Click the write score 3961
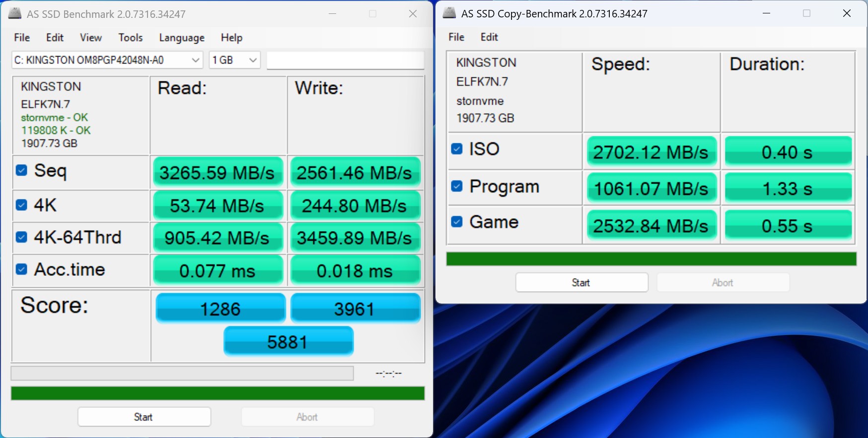 355,309
